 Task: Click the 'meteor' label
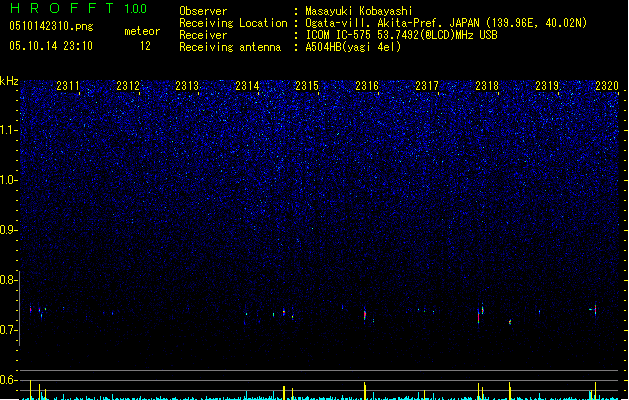tap(142, 31)
